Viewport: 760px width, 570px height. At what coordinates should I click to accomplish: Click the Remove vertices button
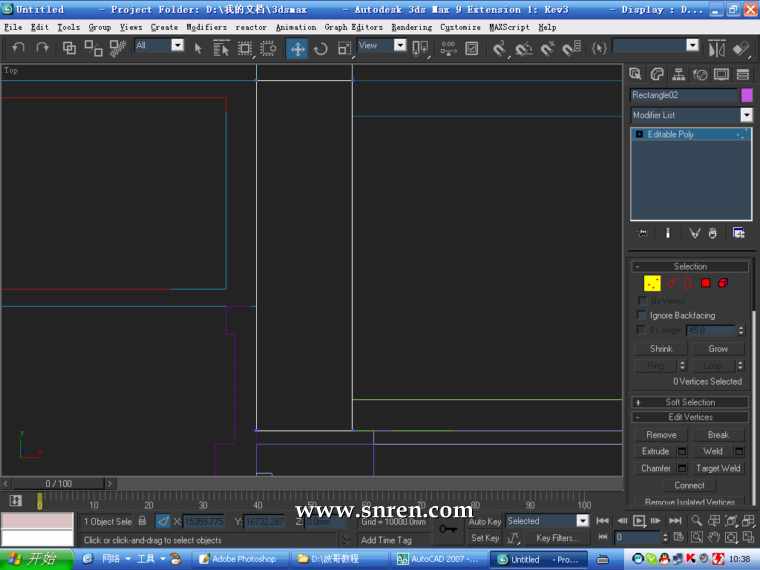pyautogui.click(x=661, y=435)
